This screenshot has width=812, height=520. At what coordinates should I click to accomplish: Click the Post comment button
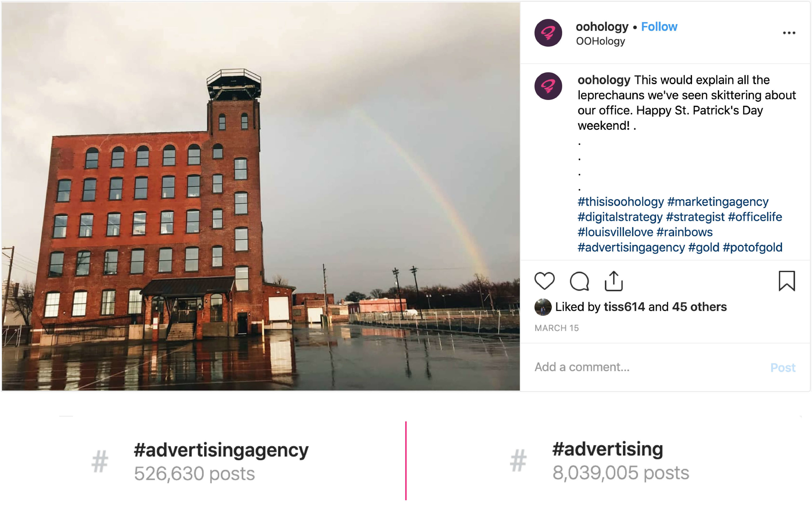point(782,367)
